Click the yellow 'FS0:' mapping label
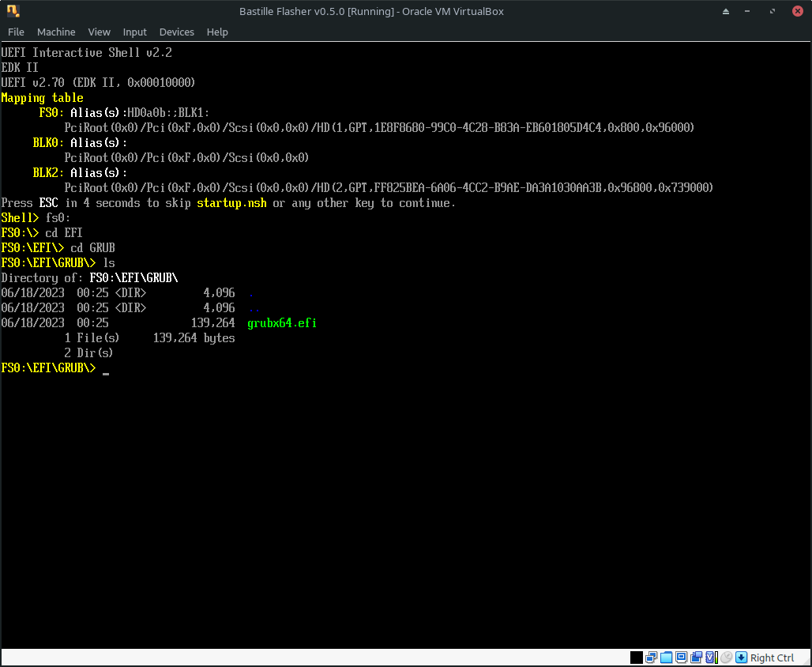This screenshot has width=812, height=667. click(x=51, y=113)
